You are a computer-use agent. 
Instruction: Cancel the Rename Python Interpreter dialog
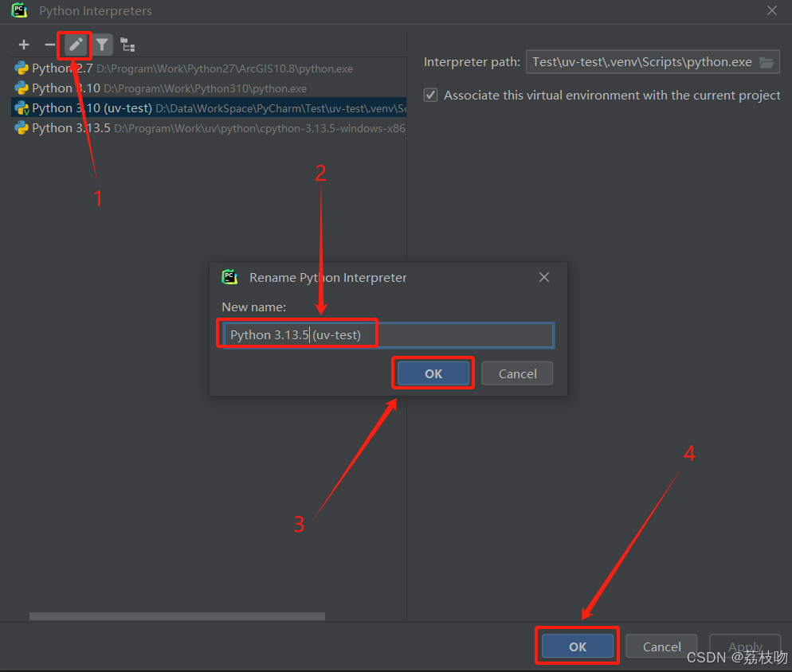click(517, 373)
